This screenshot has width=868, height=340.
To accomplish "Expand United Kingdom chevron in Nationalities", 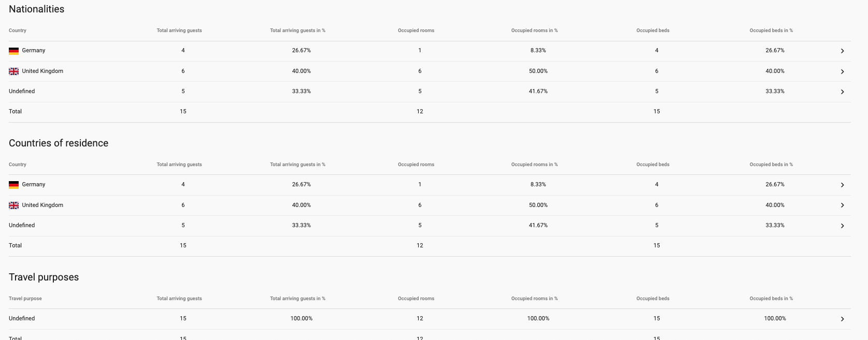I will [842, 71].
